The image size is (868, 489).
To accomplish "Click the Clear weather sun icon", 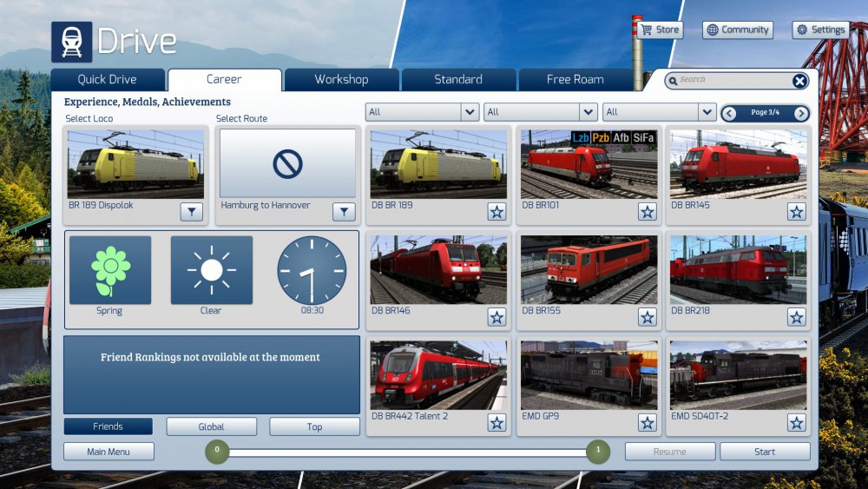I will (x=211, y=270).
